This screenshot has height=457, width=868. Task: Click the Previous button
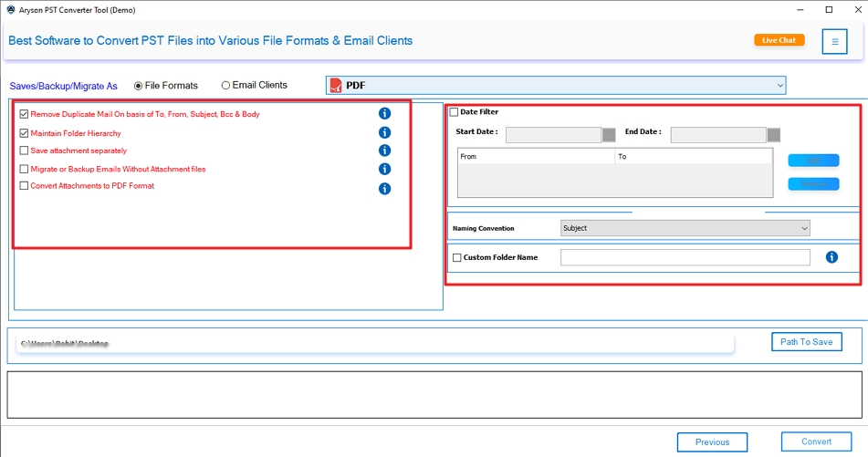click(713, 442)
